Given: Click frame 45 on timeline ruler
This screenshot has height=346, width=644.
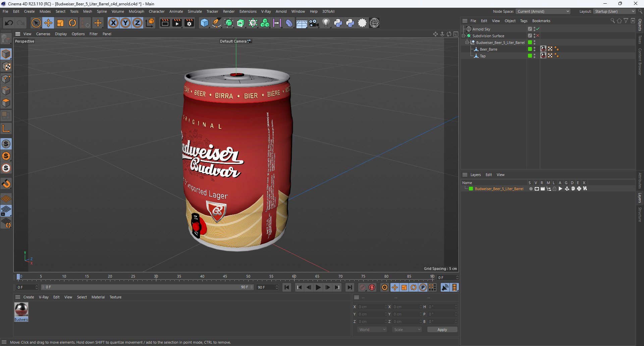Looking at the screenshot, I should click(x=225, y=277).
